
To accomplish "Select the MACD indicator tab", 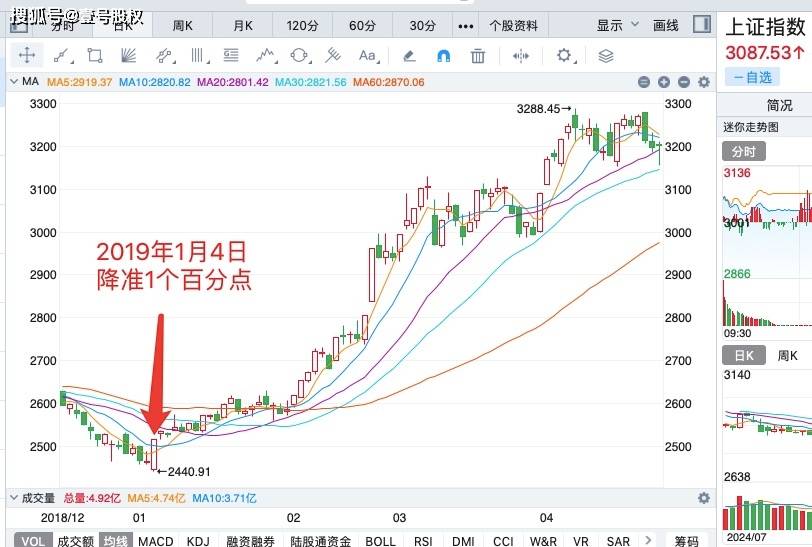I will (156, 541).
